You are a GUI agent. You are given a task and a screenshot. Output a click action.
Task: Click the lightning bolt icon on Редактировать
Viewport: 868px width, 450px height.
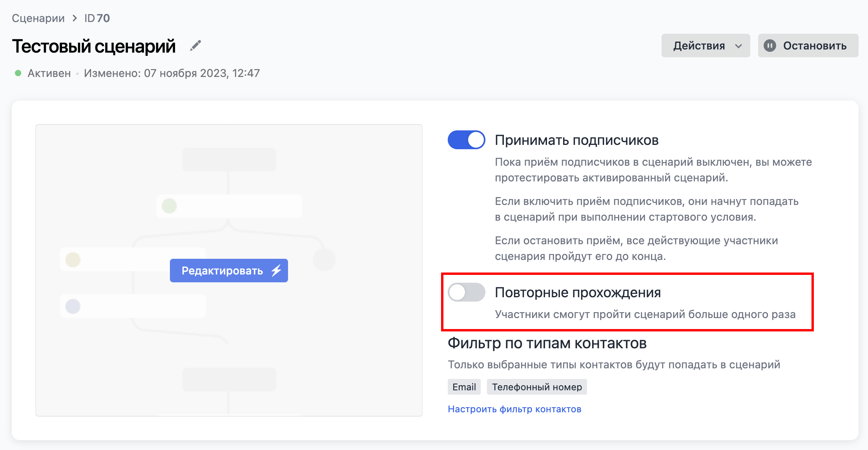coord(276,271)
